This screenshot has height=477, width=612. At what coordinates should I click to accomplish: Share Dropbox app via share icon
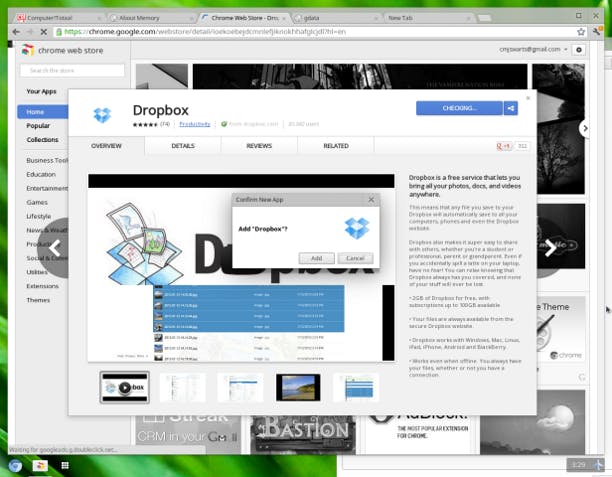click(511, 108)
